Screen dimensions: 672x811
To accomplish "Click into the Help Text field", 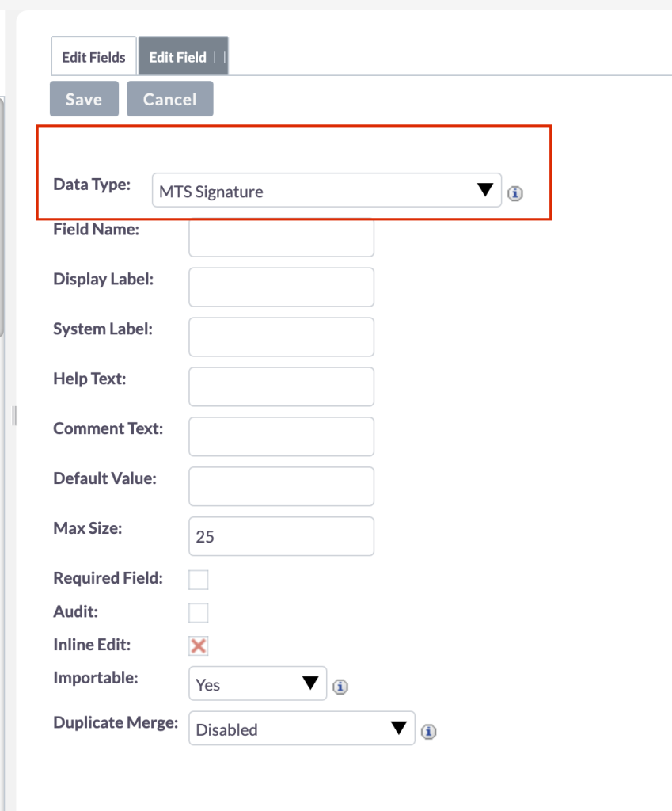I will (281, 386).
